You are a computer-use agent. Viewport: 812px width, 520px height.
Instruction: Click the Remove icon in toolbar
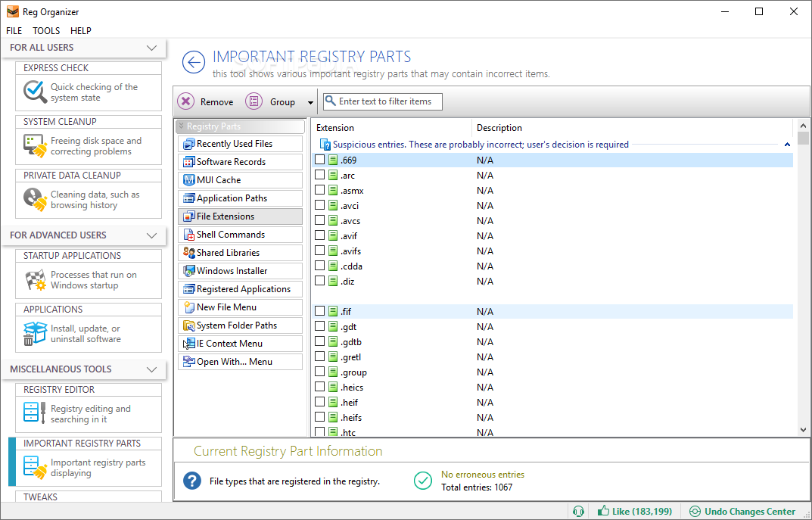[x=186, y=101]
